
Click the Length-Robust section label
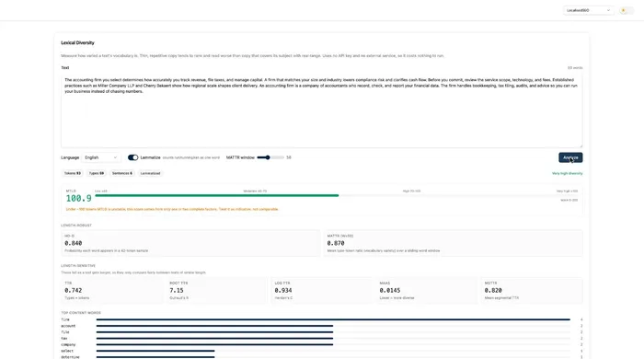(76, 226)
